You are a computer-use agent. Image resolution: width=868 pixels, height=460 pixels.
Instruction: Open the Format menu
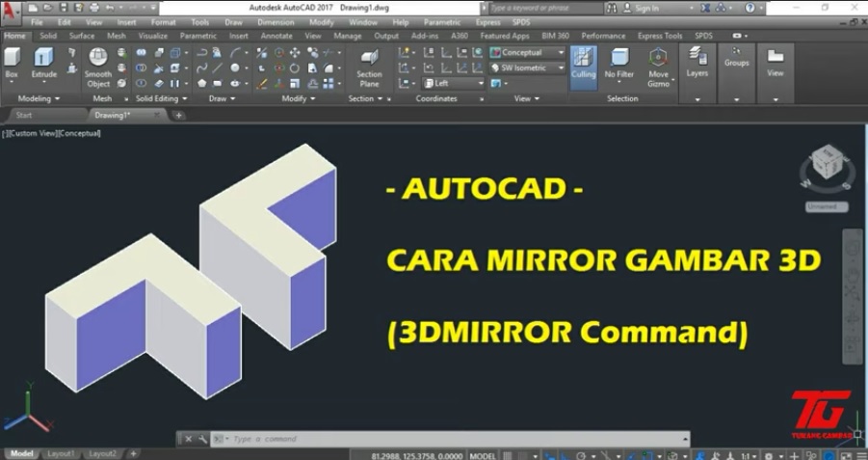(164, 23)
